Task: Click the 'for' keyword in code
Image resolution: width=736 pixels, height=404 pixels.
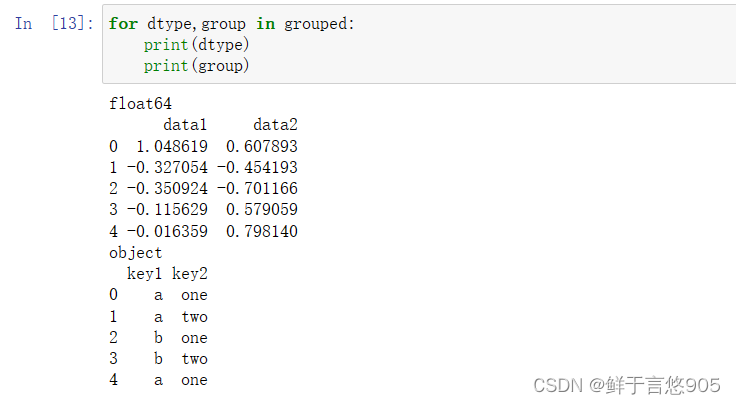Action: 123,23
